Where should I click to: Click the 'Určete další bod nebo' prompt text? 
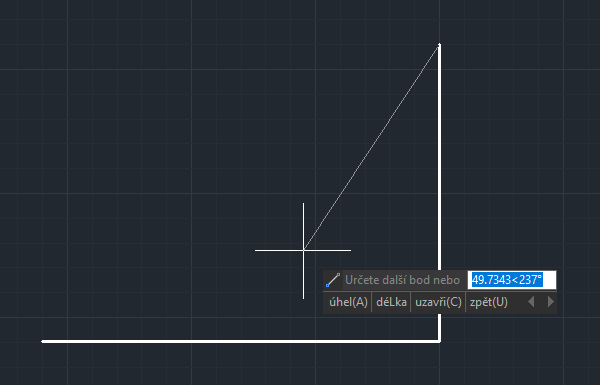coord(402,280)
